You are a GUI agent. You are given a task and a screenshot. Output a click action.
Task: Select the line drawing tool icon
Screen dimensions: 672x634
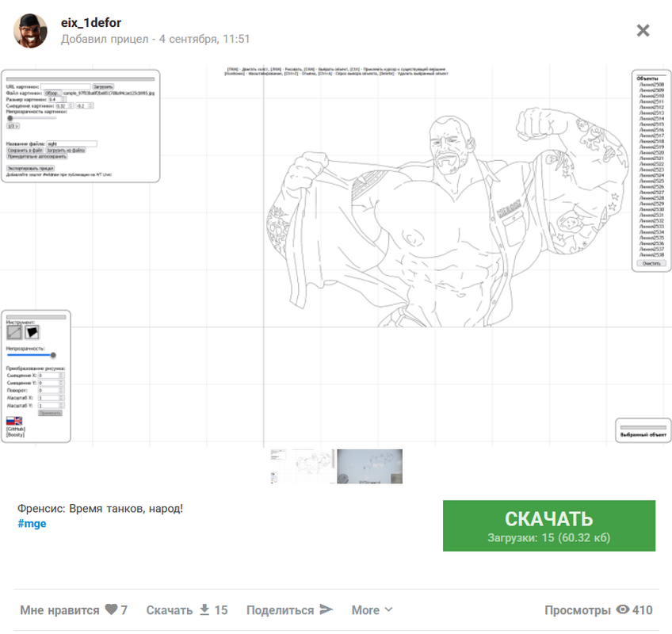tap(14, 332)
